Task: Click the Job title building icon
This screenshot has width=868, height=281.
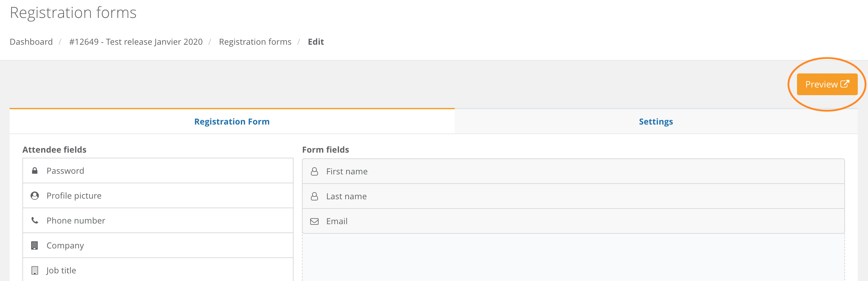Action: pyautogui.click(x=35, y=270)
